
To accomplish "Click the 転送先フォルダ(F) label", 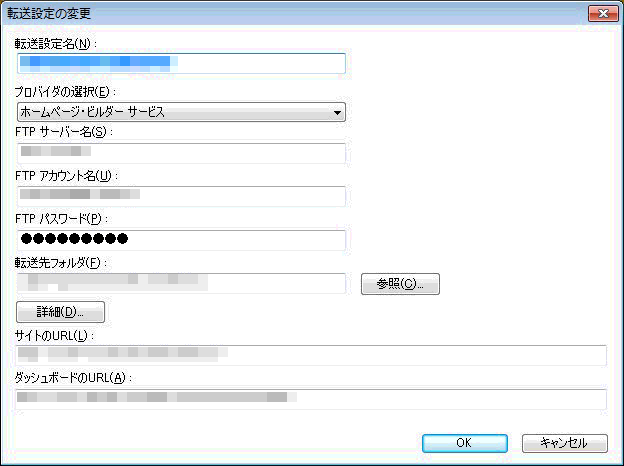I will tap(60, 262).
